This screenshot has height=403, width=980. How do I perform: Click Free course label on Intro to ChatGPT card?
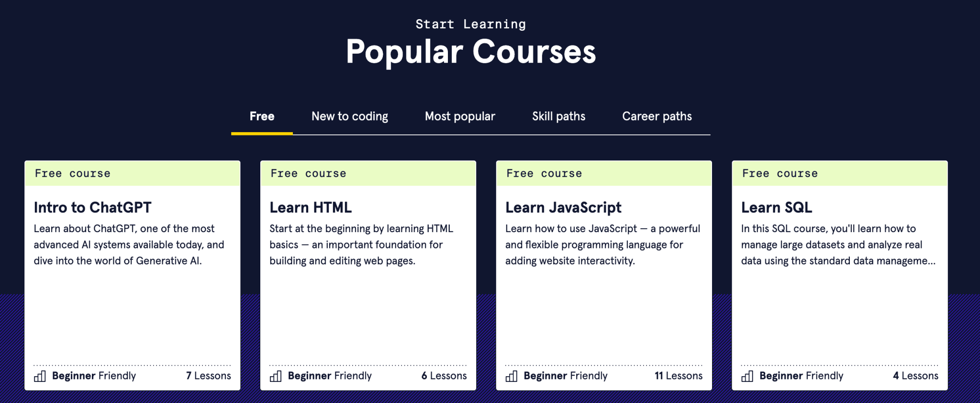coord(73,173)
